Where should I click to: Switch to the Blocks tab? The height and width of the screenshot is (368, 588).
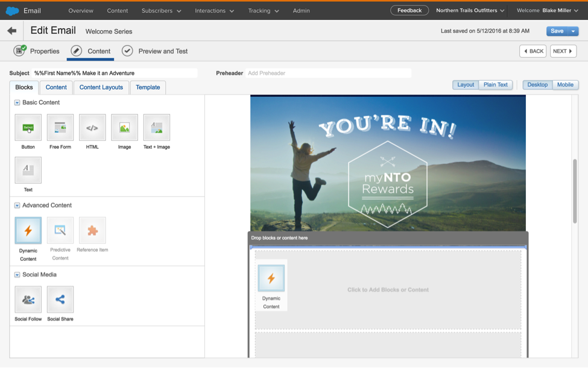click(x=24, y=87)
